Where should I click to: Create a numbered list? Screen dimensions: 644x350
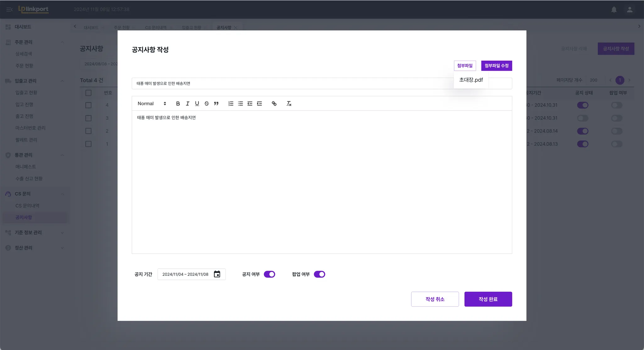click(x=231, y=103)
